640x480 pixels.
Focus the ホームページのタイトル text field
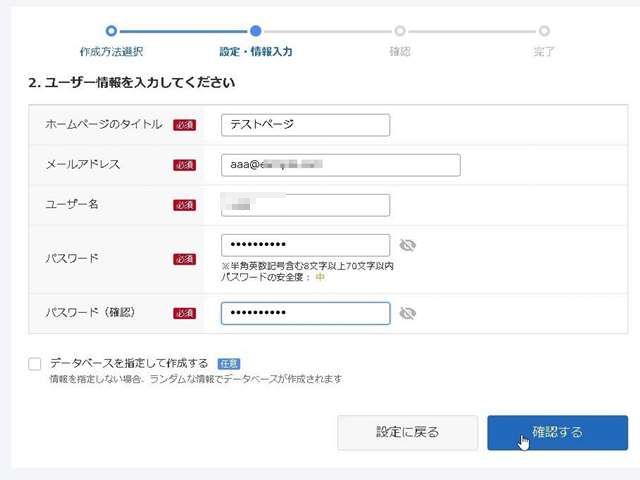(305, 125)
